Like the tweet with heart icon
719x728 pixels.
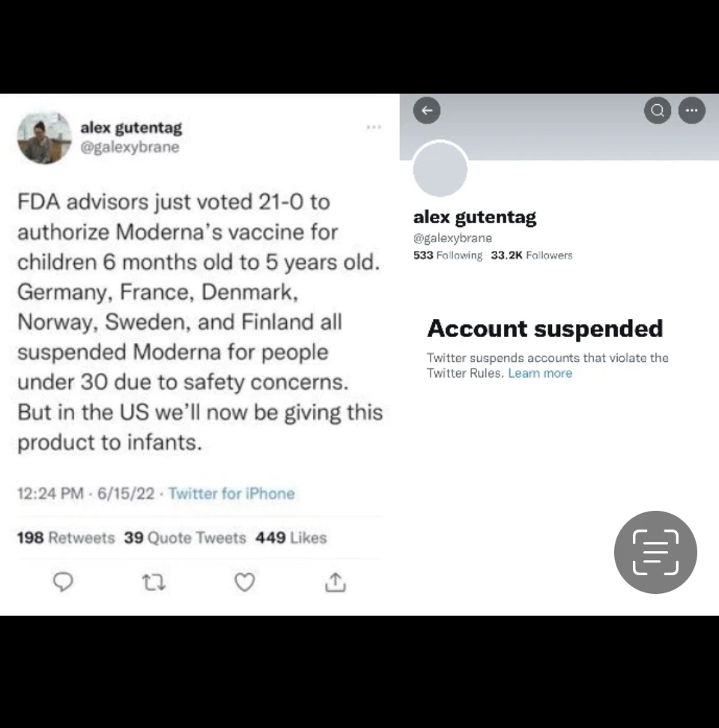tap(245, 582)
